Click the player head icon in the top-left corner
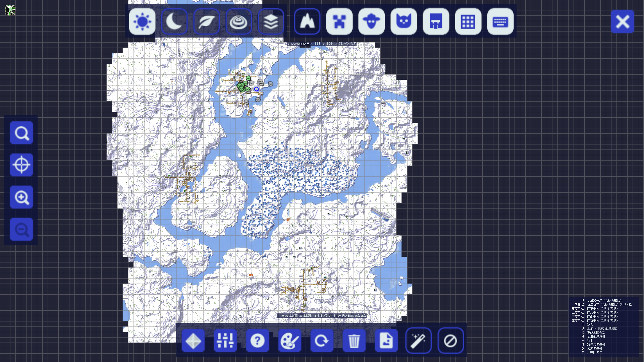Viewport: 644px width, 362px height. pos(10,10)
